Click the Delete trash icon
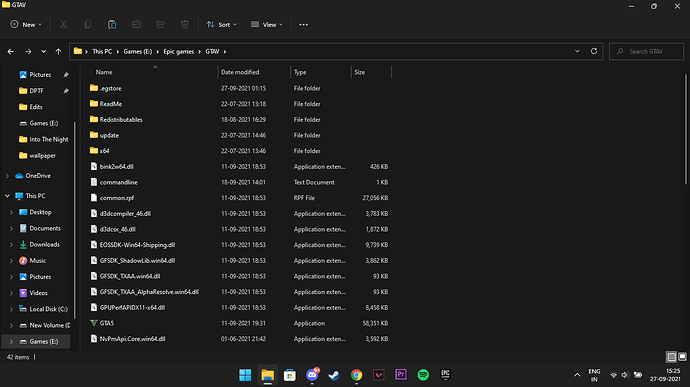The image size is (690, 387). [185, 25]
